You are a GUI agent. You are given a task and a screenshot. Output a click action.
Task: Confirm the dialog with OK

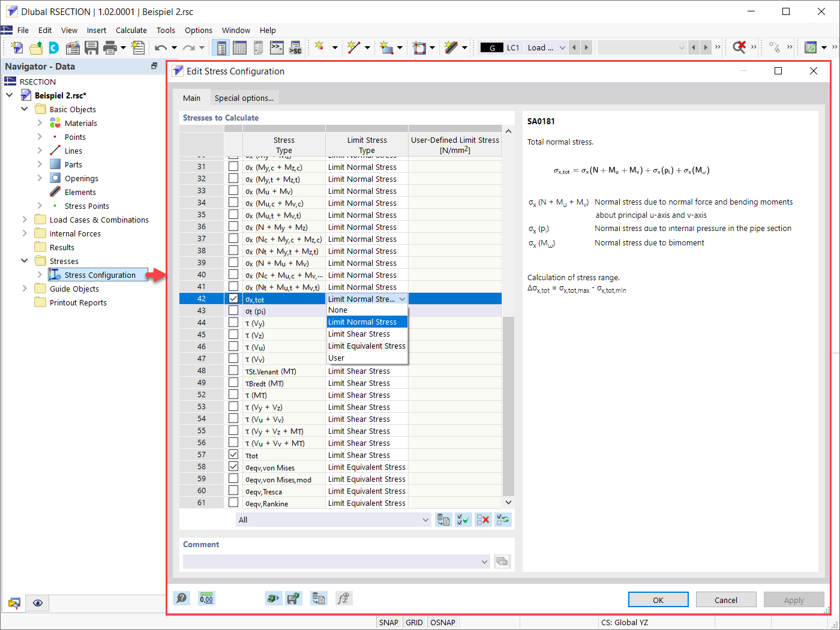pyautogui.click(x=658, y=599)
